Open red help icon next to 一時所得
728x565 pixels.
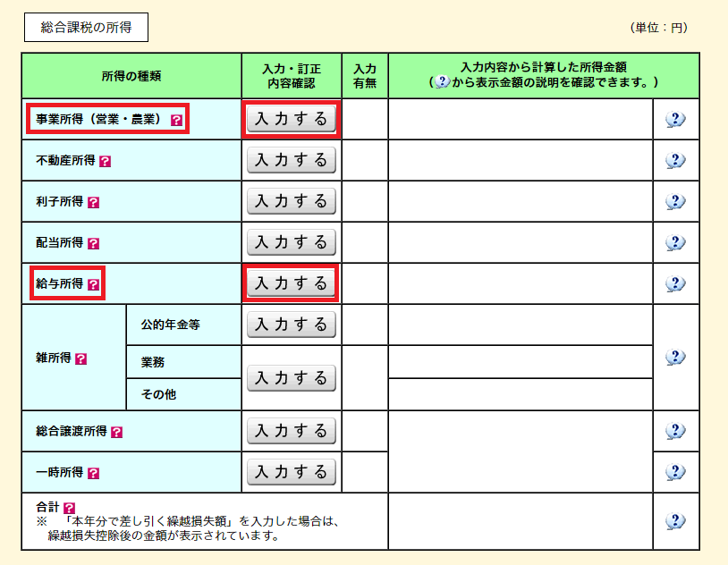(x=94, y=473)
